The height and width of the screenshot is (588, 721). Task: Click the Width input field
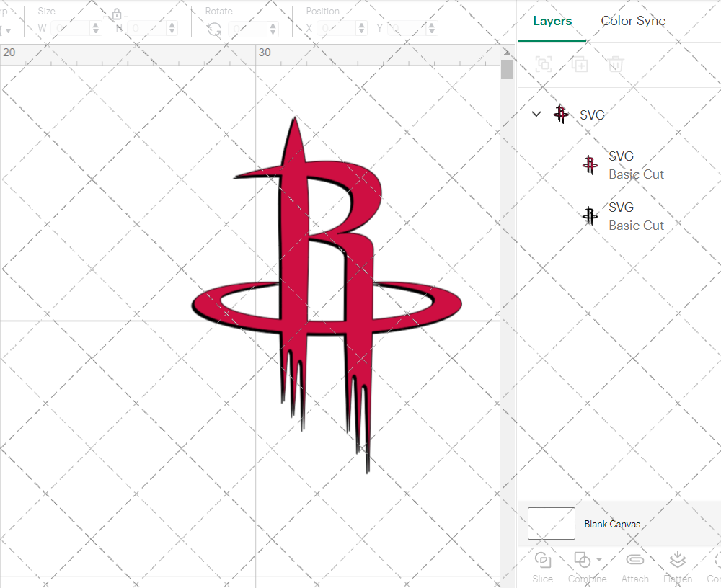pos(71,29)
